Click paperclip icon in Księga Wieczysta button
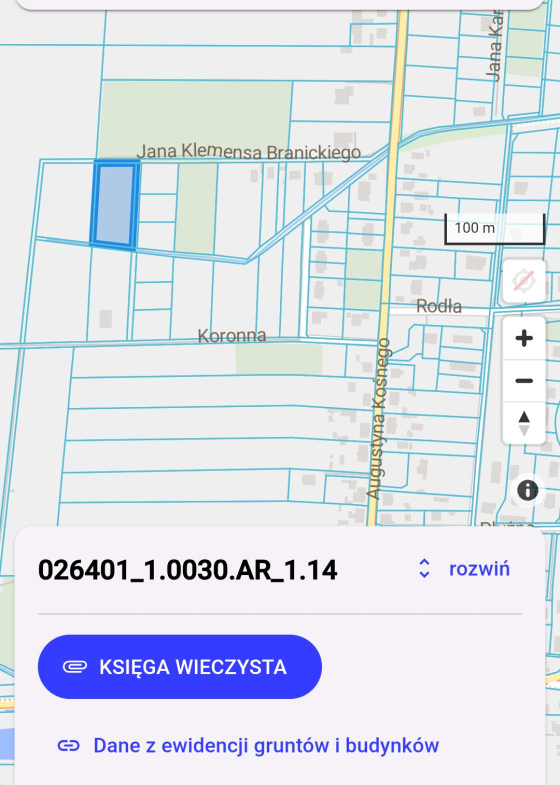Viewport: 560px width, 785px height. [75, 667]
